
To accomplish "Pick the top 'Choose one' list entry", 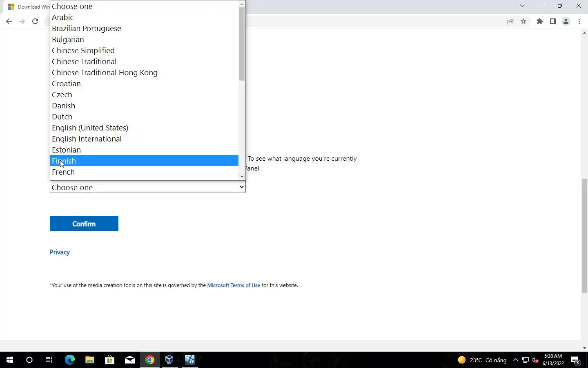I will (x=144, y=6).
